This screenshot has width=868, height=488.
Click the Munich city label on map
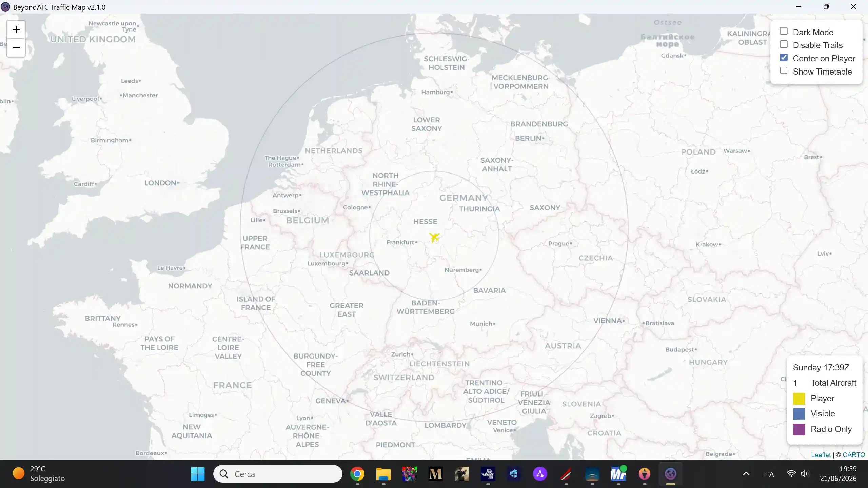[481, 324]
